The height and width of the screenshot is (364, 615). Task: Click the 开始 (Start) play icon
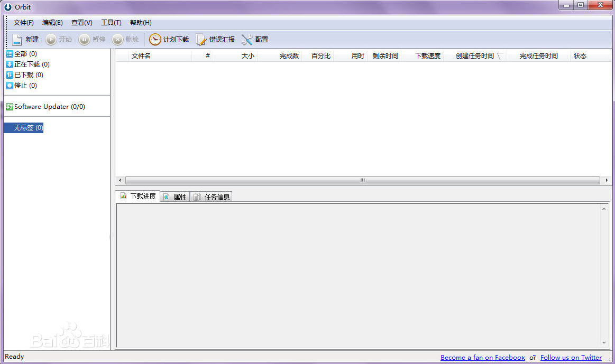(51, 40)
